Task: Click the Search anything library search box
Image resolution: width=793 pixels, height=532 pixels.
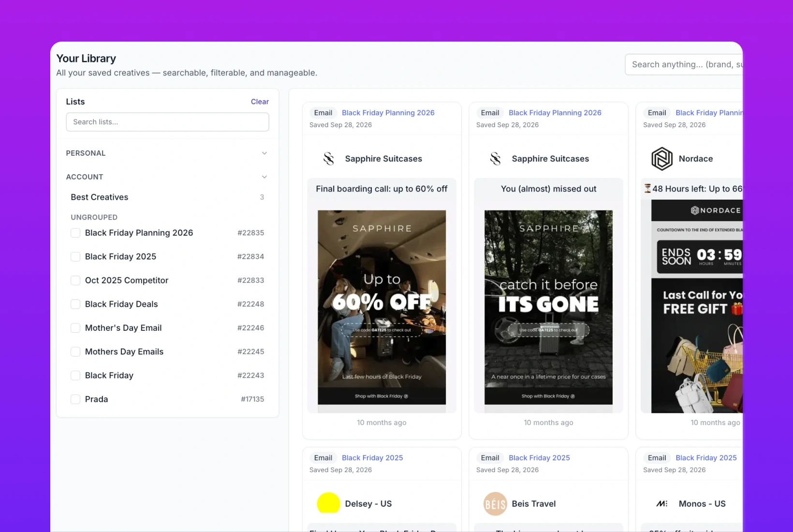Action: tap(684, 64)
